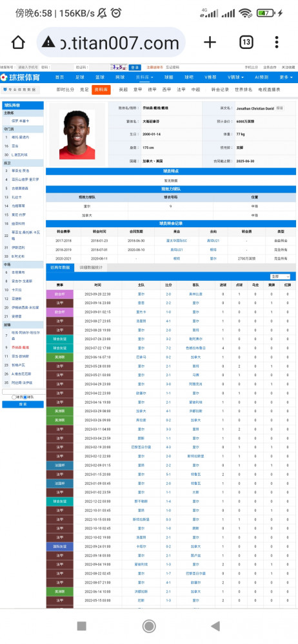Viewport: 298px width, 644px height.
Task: Tap the browser home icon
Action: point(18,43)
